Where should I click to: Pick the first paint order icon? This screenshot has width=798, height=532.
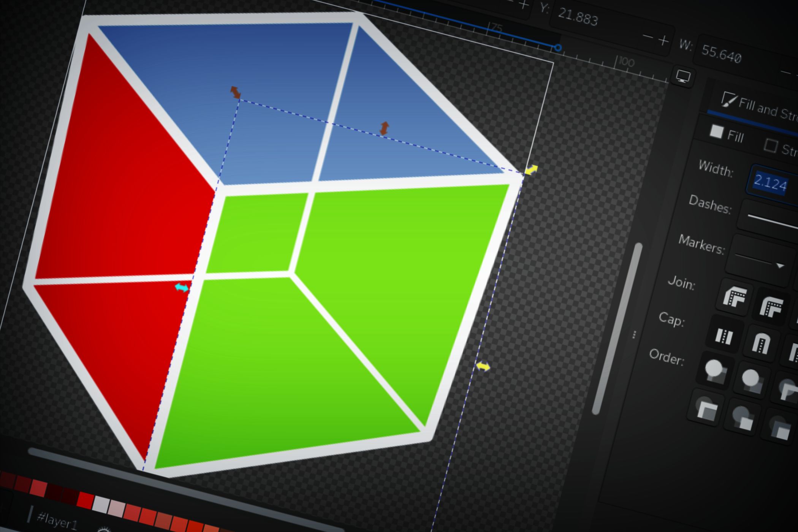click(x=714, y=370)
